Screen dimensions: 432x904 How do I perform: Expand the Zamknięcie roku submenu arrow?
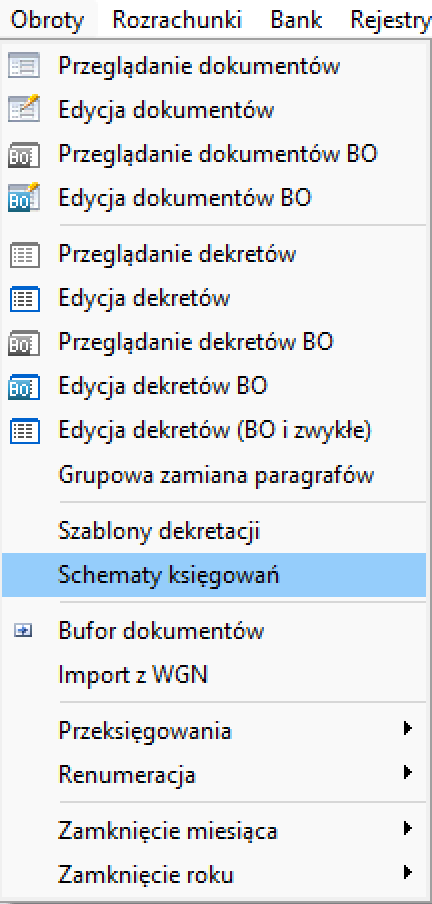[408, 872]
